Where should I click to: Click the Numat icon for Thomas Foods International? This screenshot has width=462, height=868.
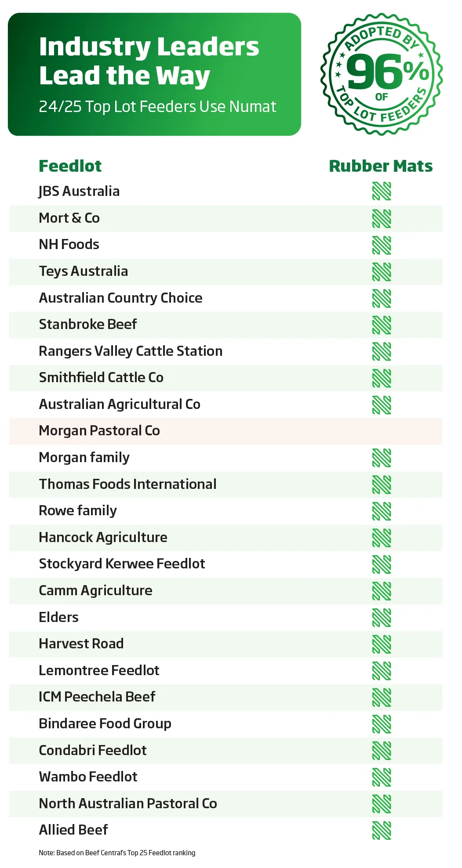(x=382, y=485)
